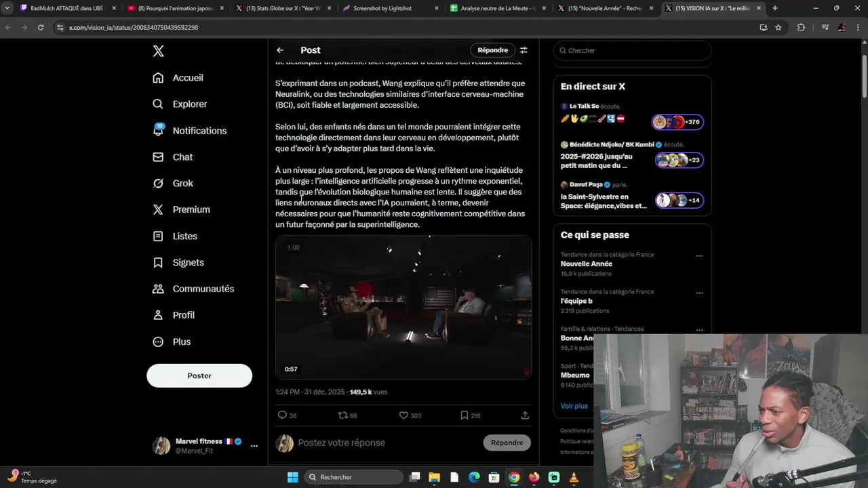Reload the page
The height and width of the screenshot is (488, 868).
[41, 27]
